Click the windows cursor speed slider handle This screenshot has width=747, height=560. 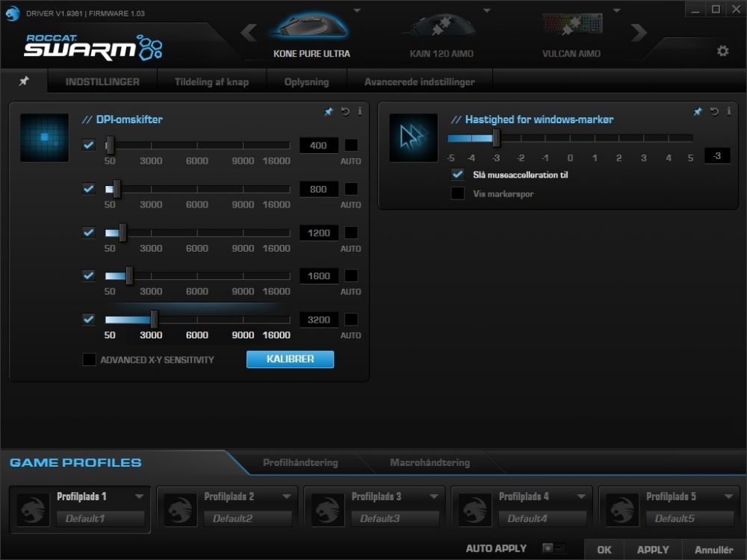497,138
